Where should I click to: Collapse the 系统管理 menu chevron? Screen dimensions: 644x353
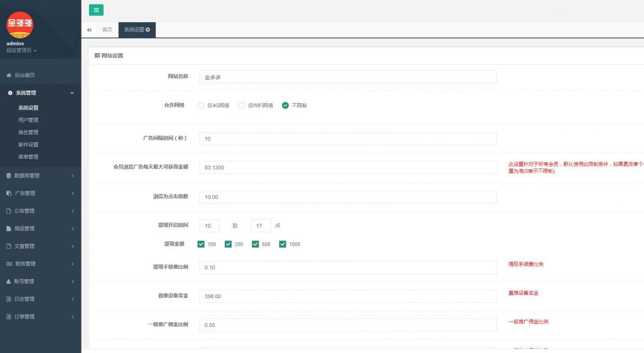point(72,93)
